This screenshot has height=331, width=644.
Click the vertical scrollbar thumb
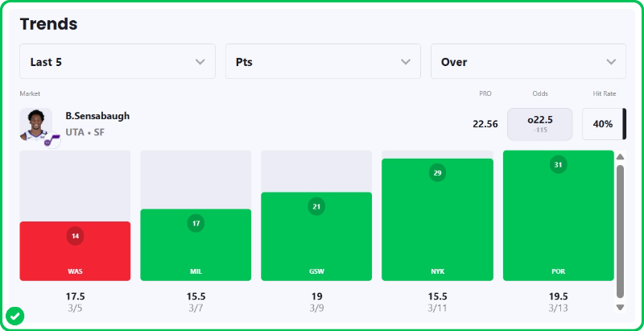point(620,231)
